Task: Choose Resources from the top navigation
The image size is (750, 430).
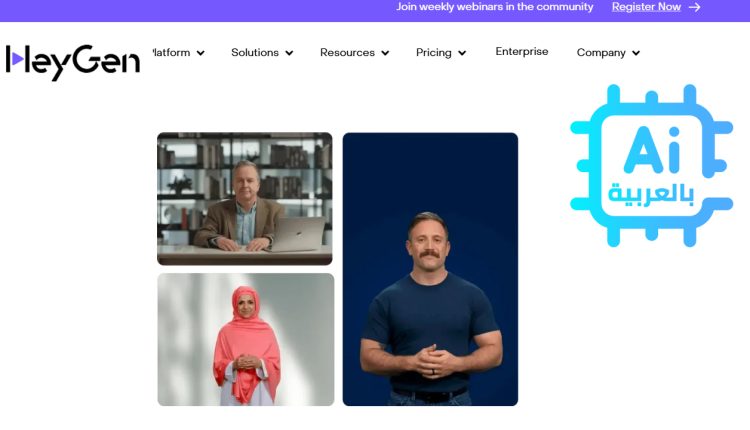Action: (347, 53)
